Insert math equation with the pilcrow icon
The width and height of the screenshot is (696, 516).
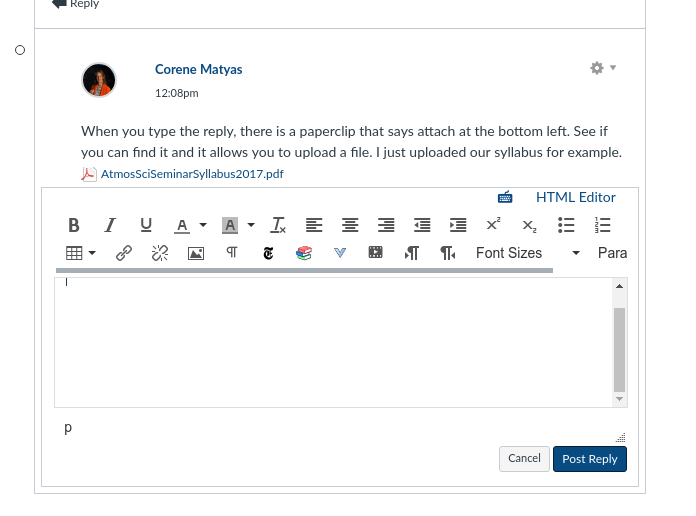pyautogui.click(x=232, y=252)
